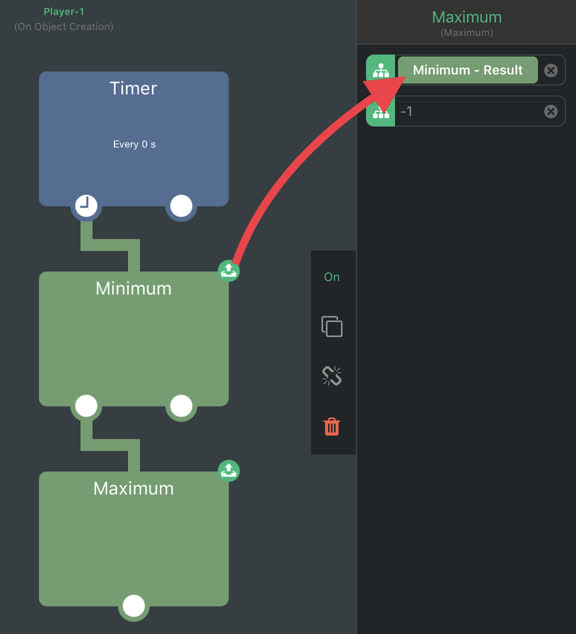
Task: Select the Maximum behavior block
Action: [134, 539]
